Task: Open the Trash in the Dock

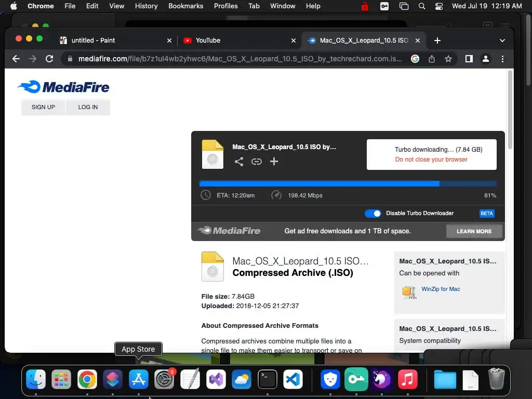Action: click(x=496, y=379)
